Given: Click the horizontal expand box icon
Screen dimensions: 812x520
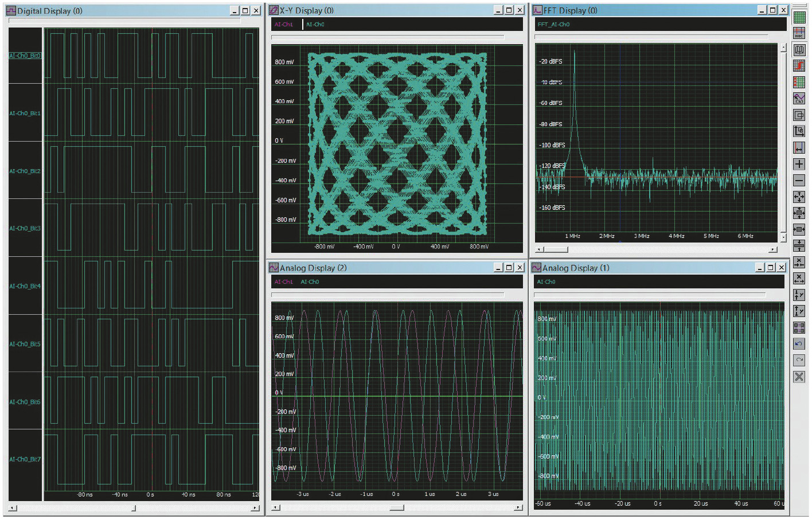Looking at the screenshot, I should [799, 229].
